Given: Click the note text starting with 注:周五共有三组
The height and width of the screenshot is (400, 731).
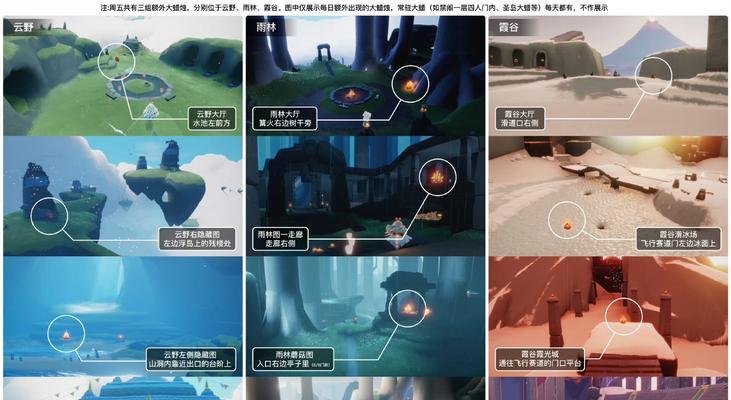Looking at the screenshot, I should pos(354,7).
